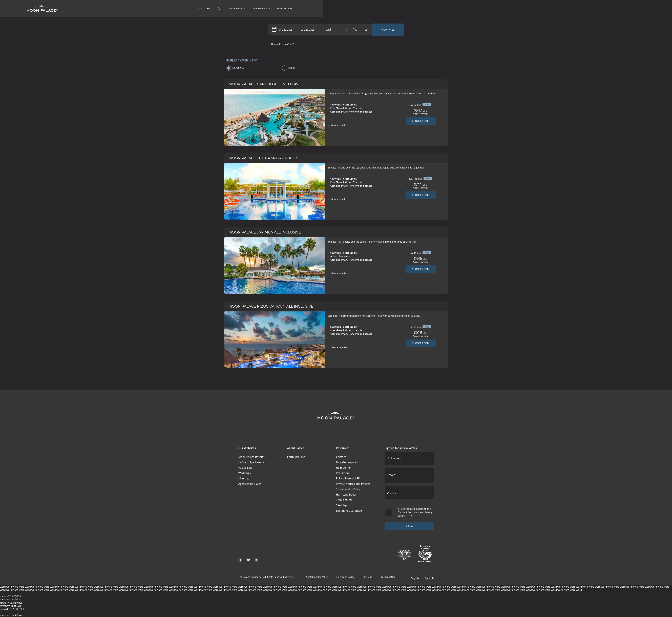Viewport: 672px width, 617px height.
Task: Open Hurricane Policy in Resources list
Action: (346, 495)
